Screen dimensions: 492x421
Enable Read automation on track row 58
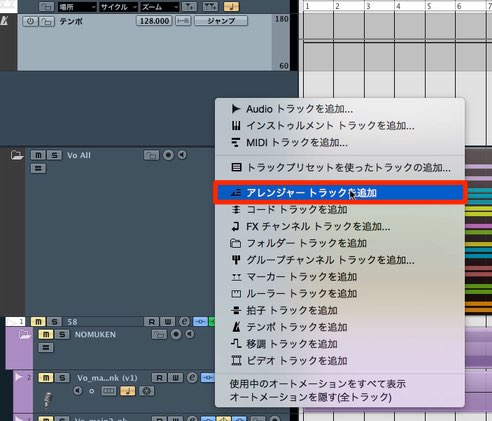coord(151,322)
